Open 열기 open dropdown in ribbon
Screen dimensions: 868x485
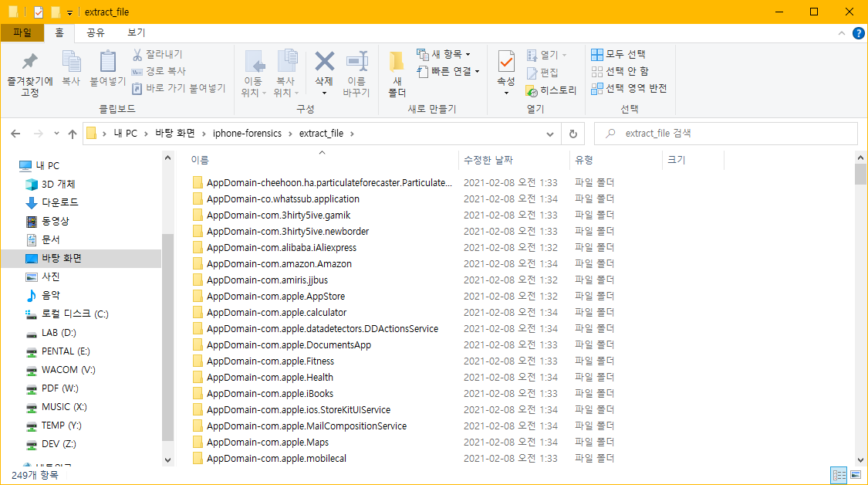(546, 55)
